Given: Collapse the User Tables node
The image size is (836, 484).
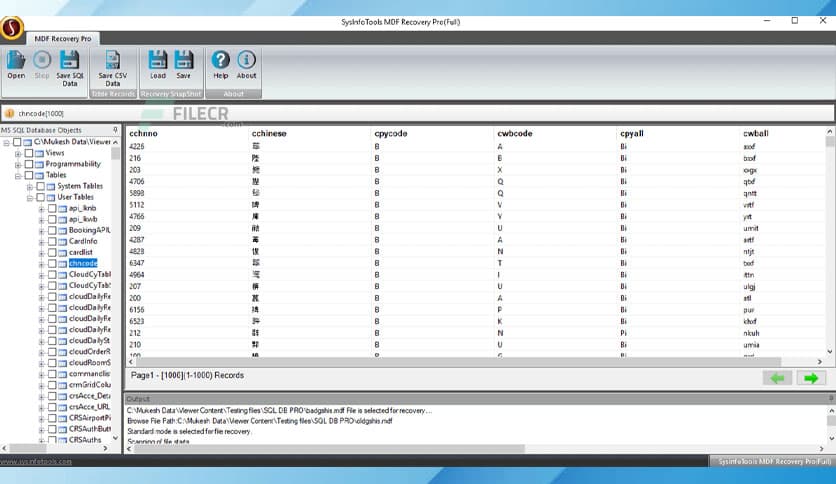Looking at the screenshot, I should pos(30,198).
